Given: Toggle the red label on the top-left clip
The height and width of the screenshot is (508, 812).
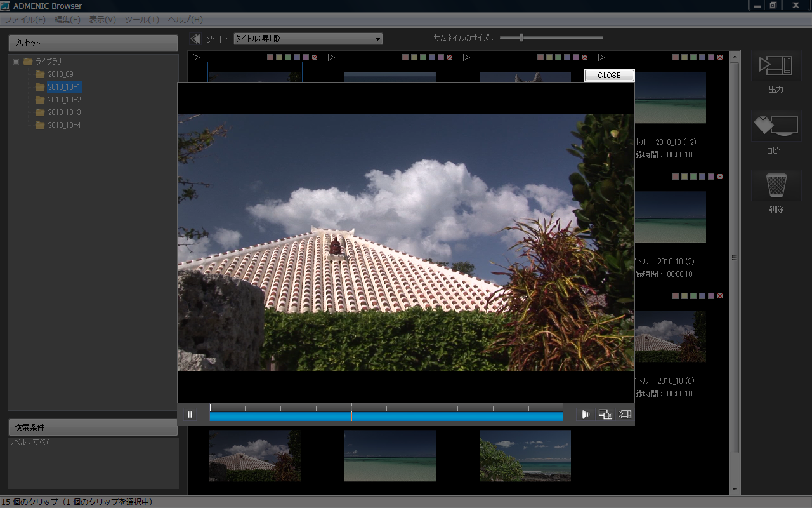Looking at the screenshot, I should tap(270, 57).
